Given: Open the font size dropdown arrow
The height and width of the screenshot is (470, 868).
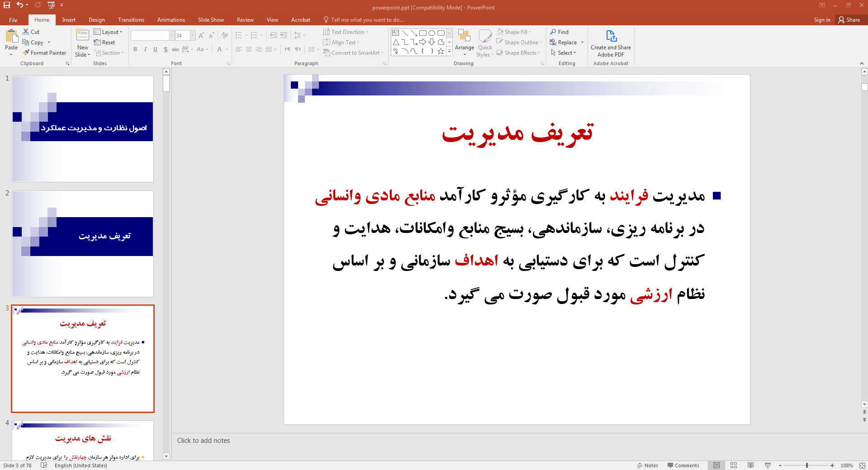Looking at the screenshot, I should pyautogui.click(x=193, y=36).
